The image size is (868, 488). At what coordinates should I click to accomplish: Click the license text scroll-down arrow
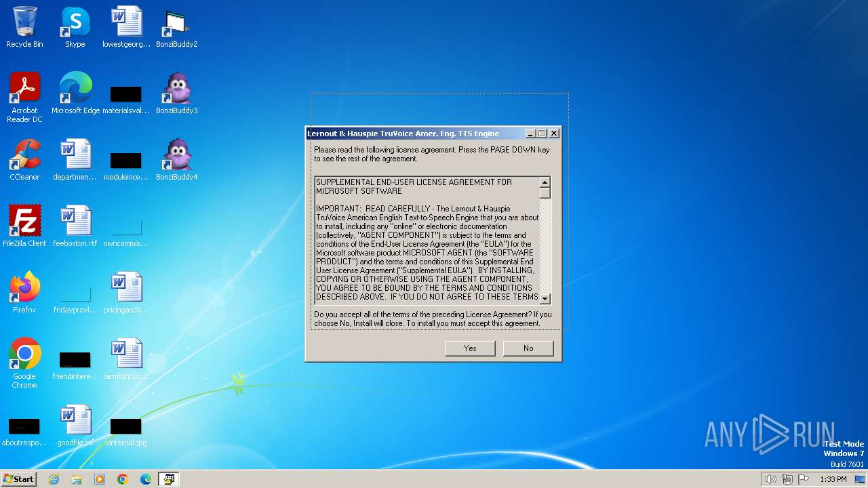pos(545,299)
